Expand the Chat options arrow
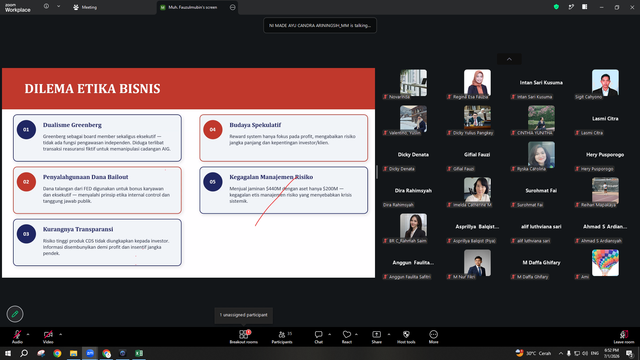640x360 pixels. (329, 334)
